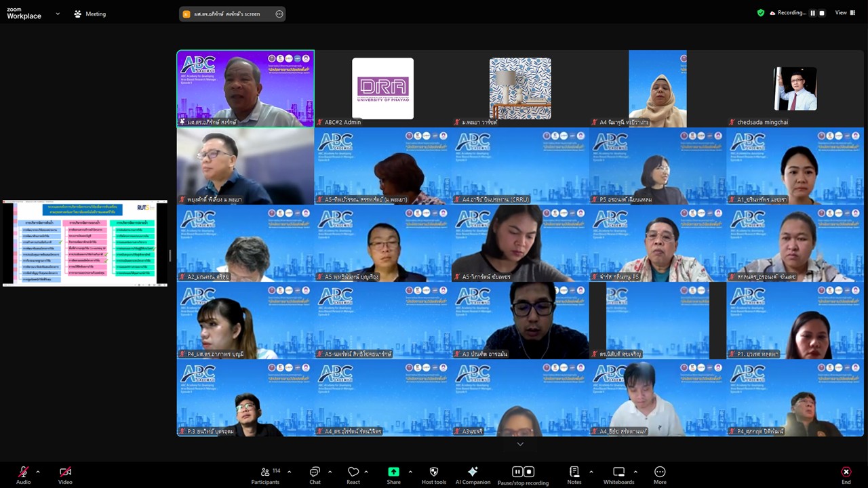This screenshot has width=868, height=488.
Task: Pause recording using top bar pause button
Action: 812,13
